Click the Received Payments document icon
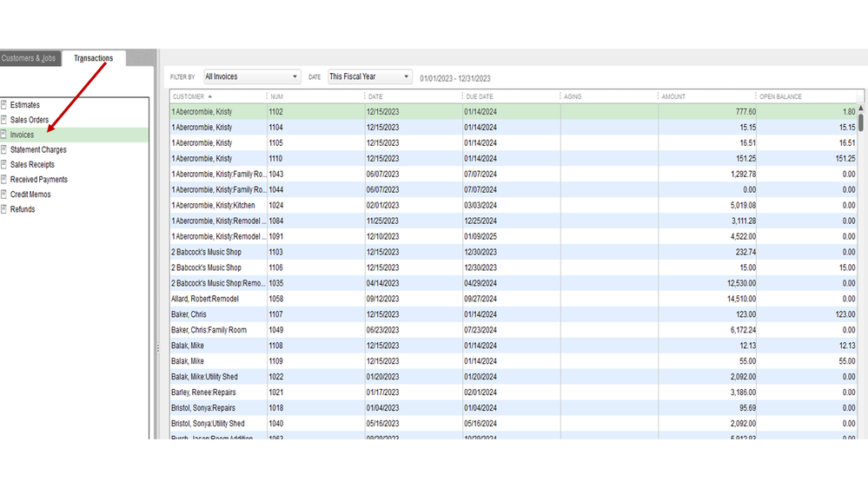The width and height of the screenshot is (868, 488). click(x=4, y=179)
